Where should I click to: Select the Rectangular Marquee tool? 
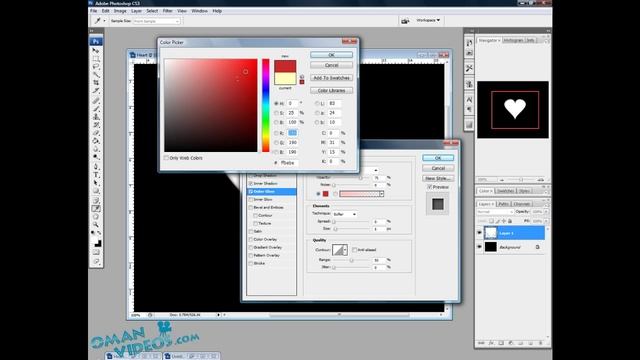[96, 59]
